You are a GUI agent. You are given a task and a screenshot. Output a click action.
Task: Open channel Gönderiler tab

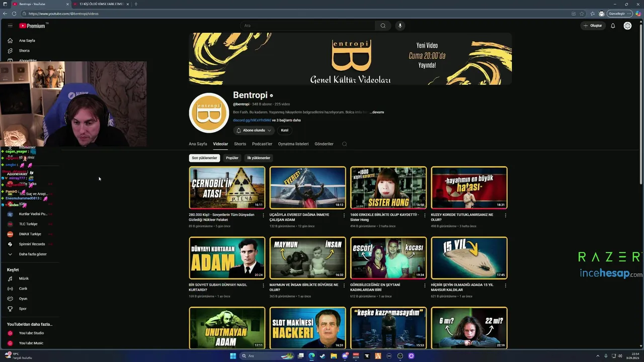(x=324, y=144)
